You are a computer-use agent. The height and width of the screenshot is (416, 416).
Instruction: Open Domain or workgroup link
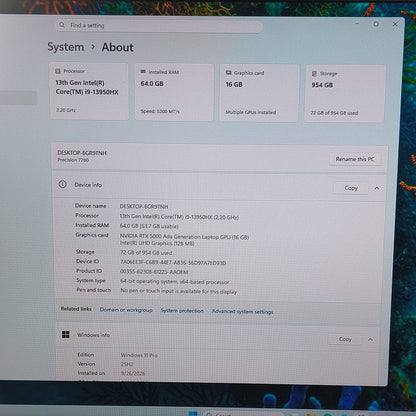[x=126, y=310]
